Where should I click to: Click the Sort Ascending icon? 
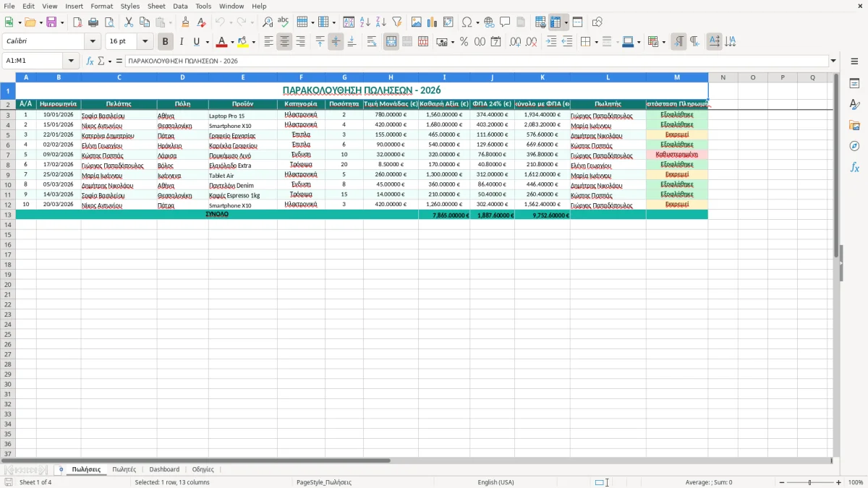[365, 22]
